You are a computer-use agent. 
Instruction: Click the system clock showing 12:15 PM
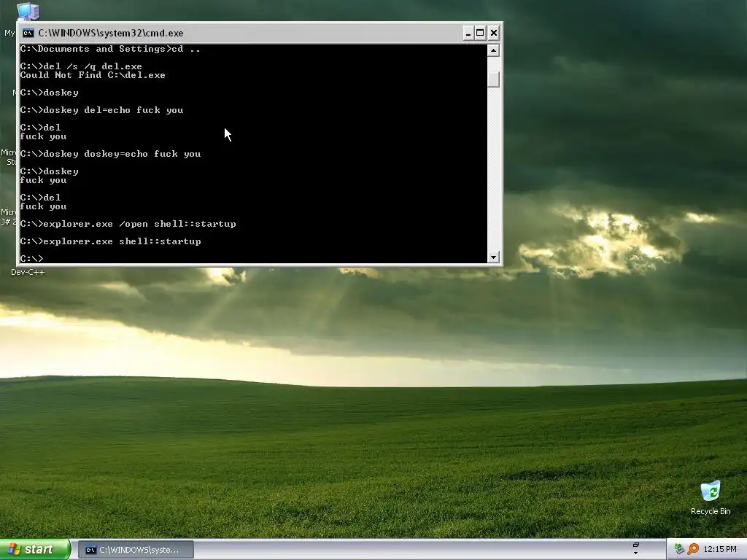[720, 550]
